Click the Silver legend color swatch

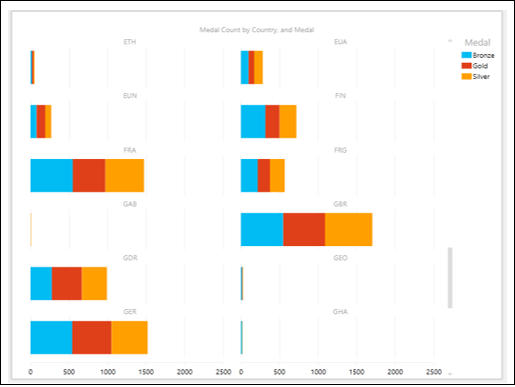(466, 76)
